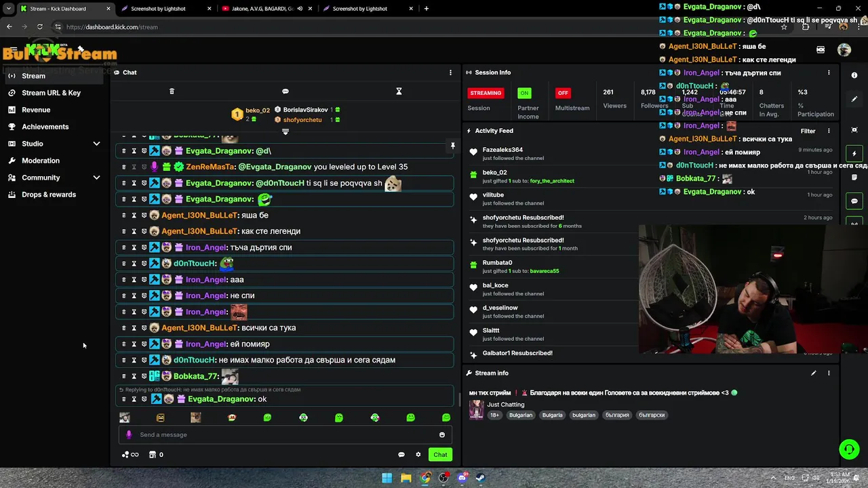
Task: Click the purple microphone icon in message box
Action: point(129,435)
